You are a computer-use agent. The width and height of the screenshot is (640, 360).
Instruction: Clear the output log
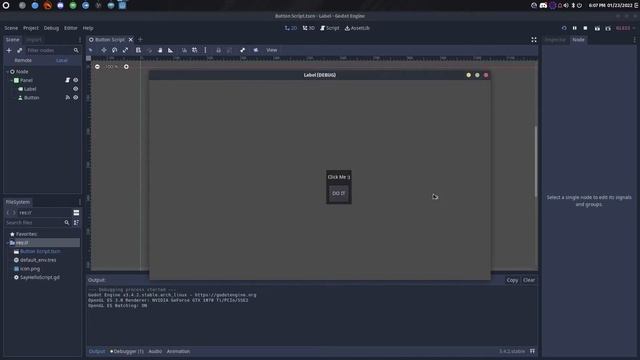[x=529, y=280]
